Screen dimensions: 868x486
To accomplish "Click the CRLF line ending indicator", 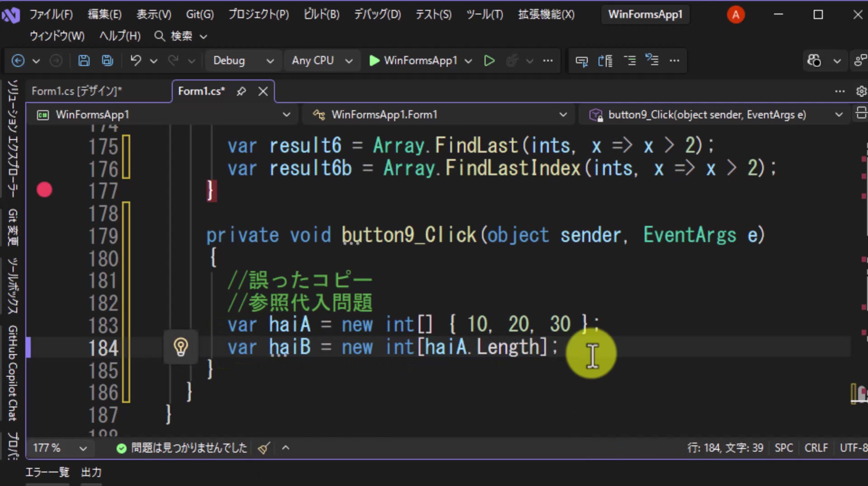I will click(816, 448).
